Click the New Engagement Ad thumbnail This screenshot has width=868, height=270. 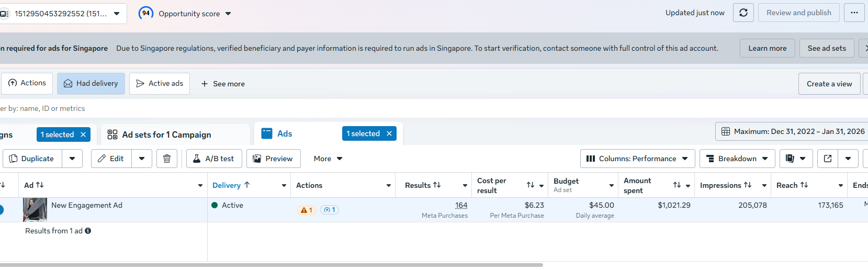pyautogui.click(x=35, y=210)
